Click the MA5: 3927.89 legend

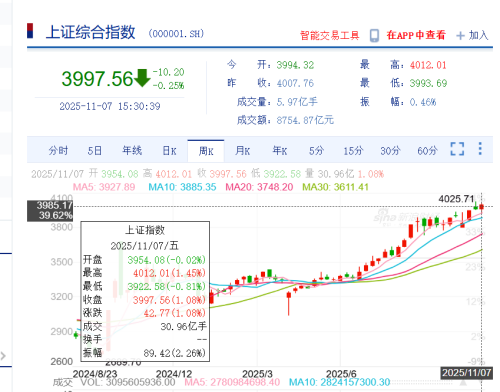(x=104, y=187)
